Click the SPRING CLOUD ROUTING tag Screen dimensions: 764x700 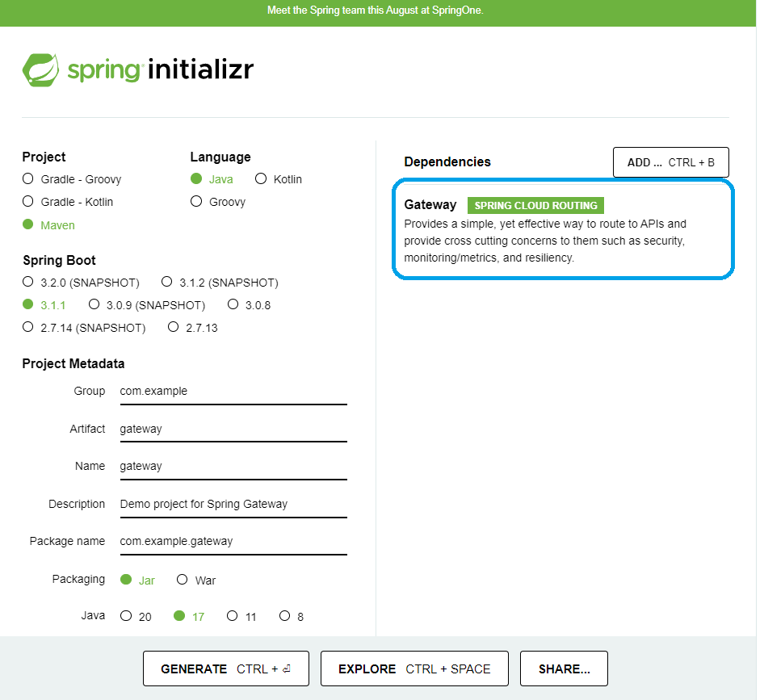tap(535, 206)
